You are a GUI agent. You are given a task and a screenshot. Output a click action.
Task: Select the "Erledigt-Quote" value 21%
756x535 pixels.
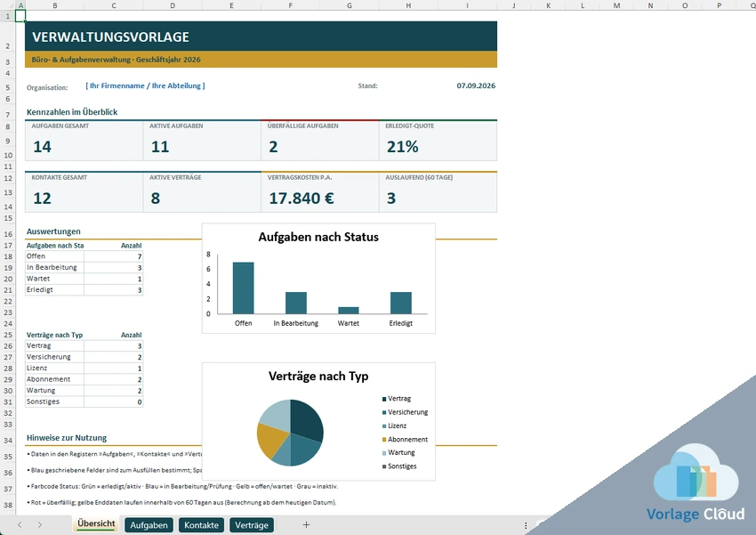[403, 147]
